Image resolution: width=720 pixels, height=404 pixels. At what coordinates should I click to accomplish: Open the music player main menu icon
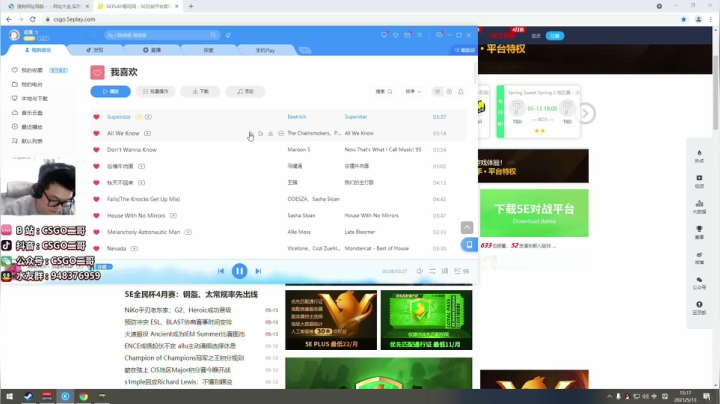click(x=419, y=35)
